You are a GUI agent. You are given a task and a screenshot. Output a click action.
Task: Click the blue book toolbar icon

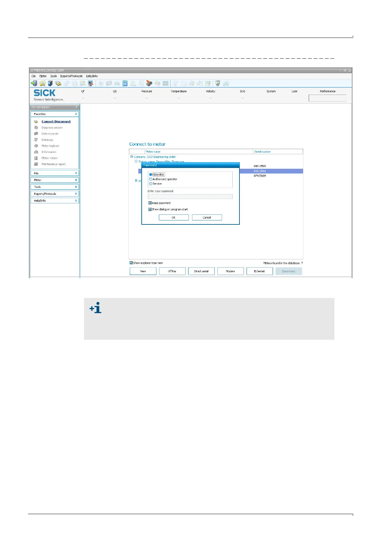50,83
